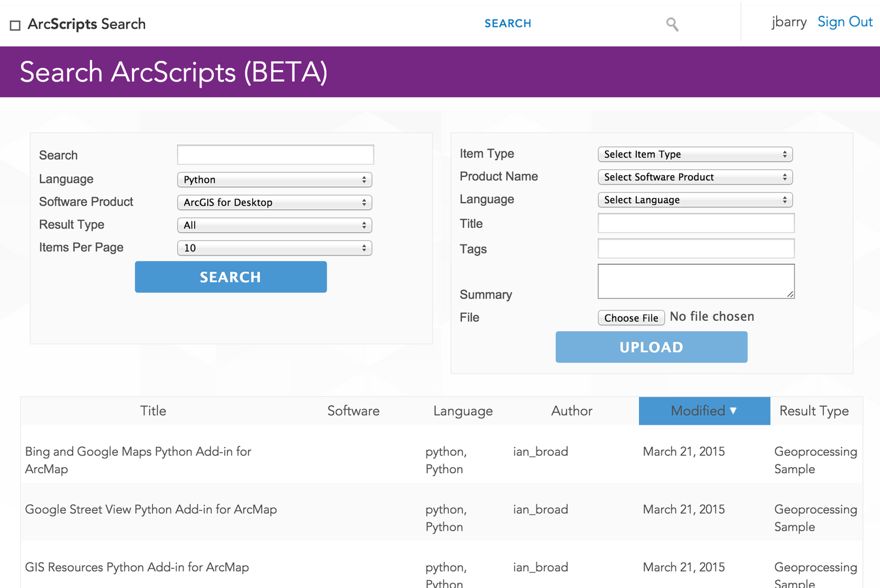Click the Modified column sort arrow
The height and width of the screenshot is (588, 880).
coord(733,410)
